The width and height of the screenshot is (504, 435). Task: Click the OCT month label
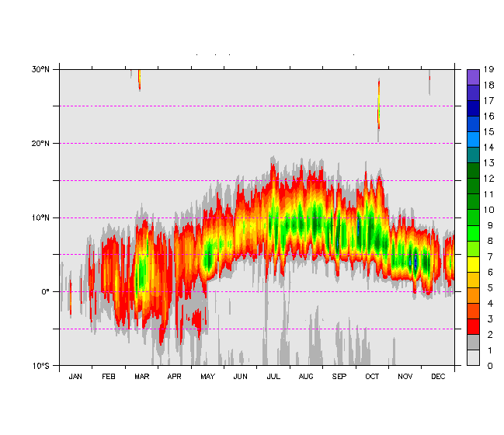coord(372,377)
